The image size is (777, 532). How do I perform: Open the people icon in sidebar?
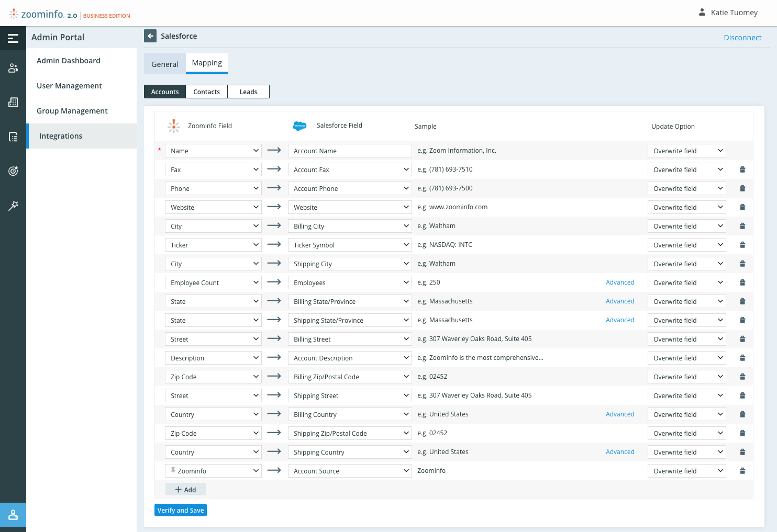pos(13,68)
